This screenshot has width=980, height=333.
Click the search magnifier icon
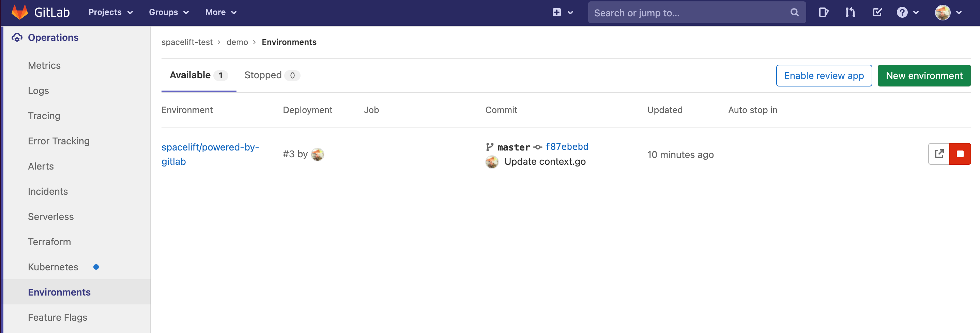(x=794, y=13)
